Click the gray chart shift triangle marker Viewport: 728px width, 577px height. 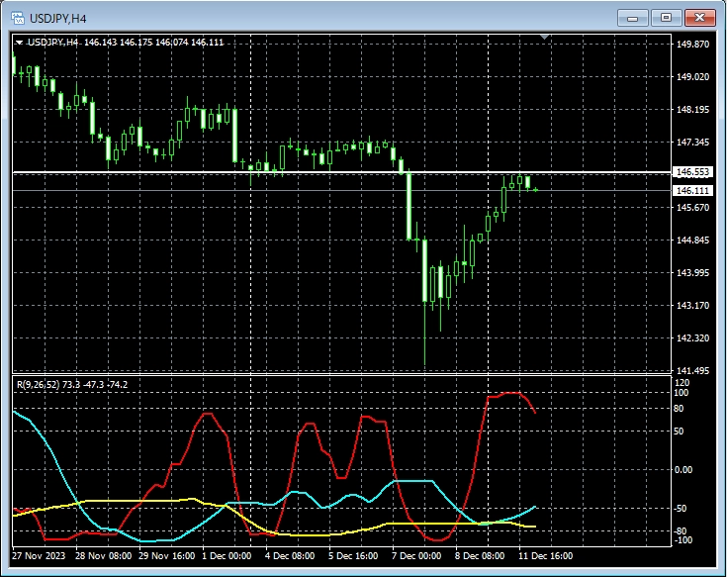click(543, 37)
